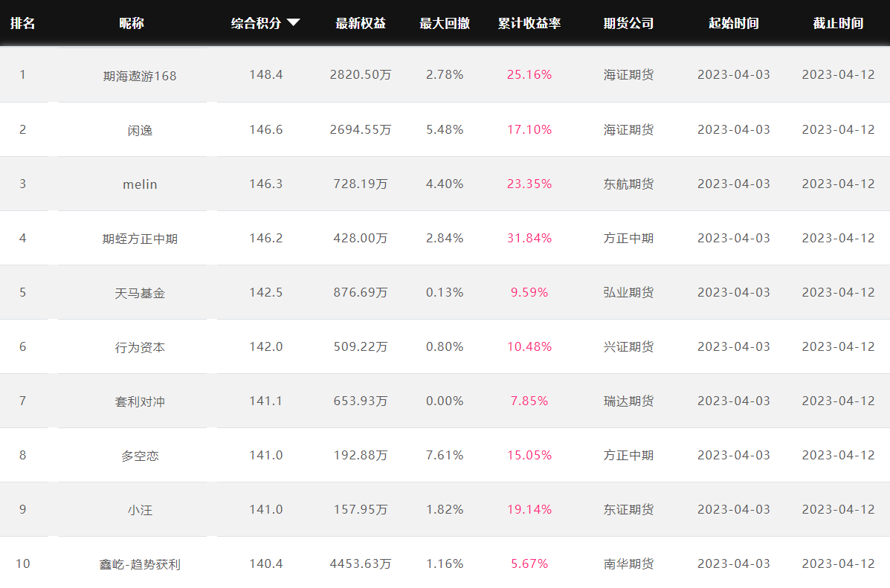Select return rate 9.59%
The image size is (890, 588).
click(x=529, y=293)
